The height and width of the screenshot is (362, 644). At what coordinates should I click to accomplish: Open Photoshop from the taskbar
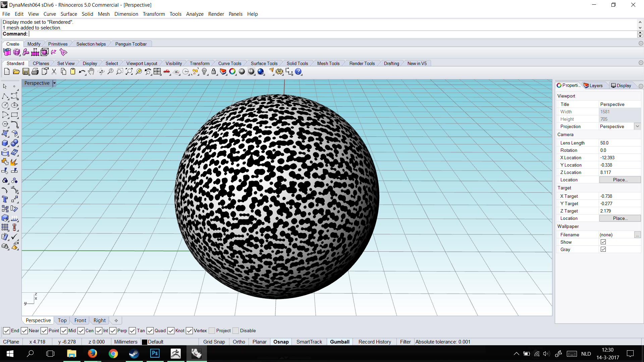(x=155, y=353)
